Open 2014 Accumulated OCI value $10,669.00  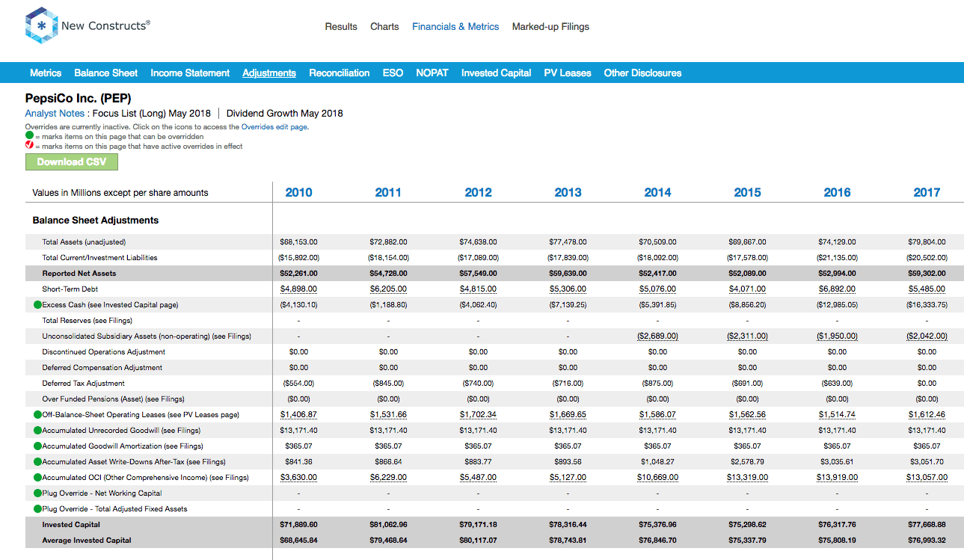[x=657, y=478]
